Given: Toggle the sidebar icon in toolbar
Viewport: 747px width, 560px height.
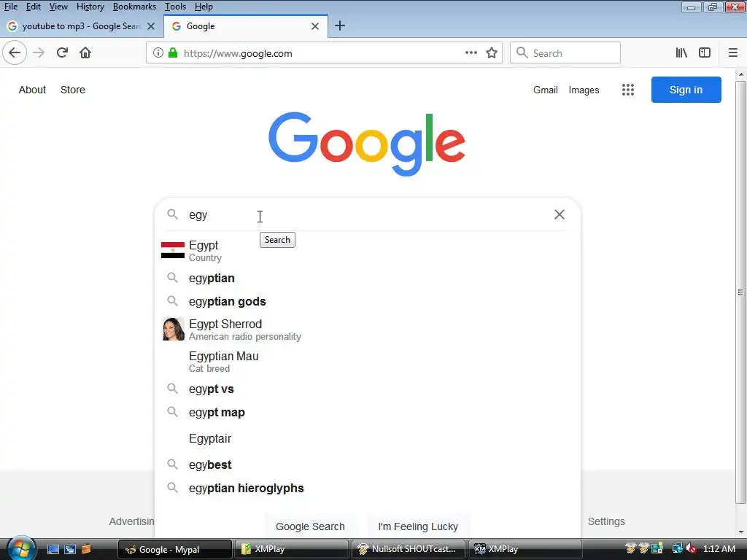Looking at the screenshot, I should [x=705, y=52].
